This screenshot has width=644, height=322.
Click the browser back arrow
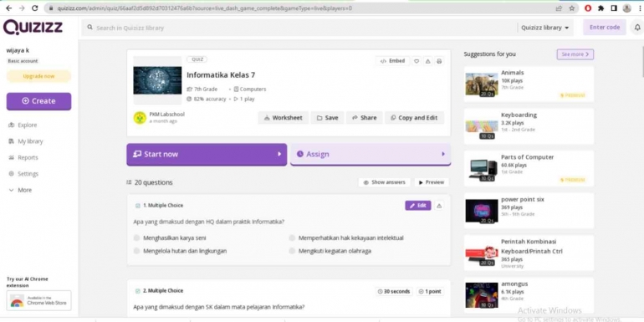point(8,8)
